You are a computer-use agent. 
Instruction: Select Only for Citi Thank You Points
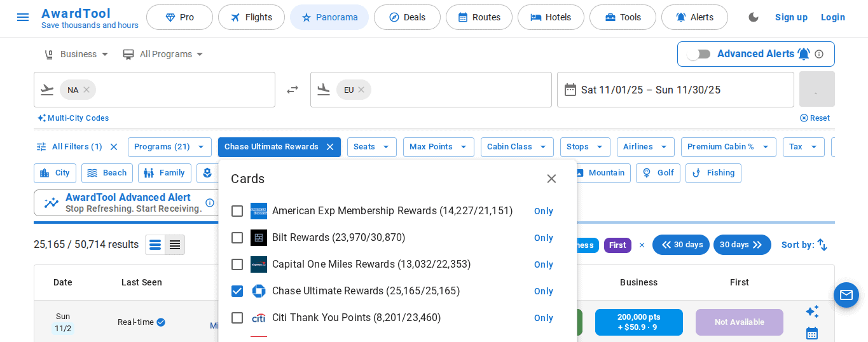click(544, 318)
